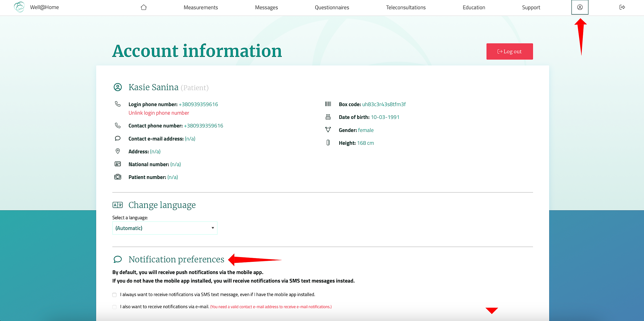The height and width of the screenshot is (321, 644).
Task: Click the Well@Home logo
Action: point(19,7)
